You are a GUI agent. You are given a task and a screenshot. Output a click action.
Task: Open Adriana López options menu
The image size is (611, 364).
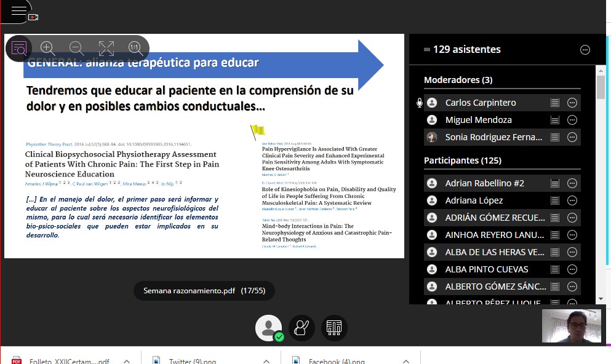click(x=572, y=200)
